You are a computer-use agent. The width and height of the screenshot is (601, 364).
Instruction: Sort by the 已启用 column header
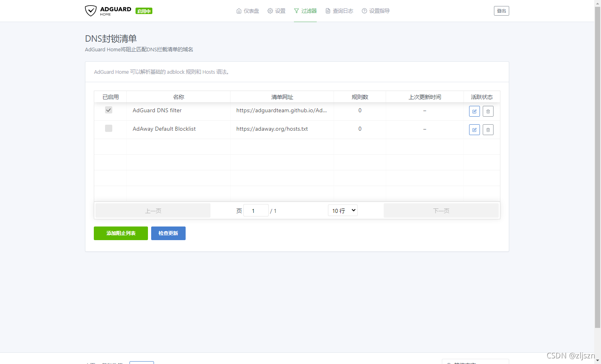pyautogui.click(x=111, y=97)
